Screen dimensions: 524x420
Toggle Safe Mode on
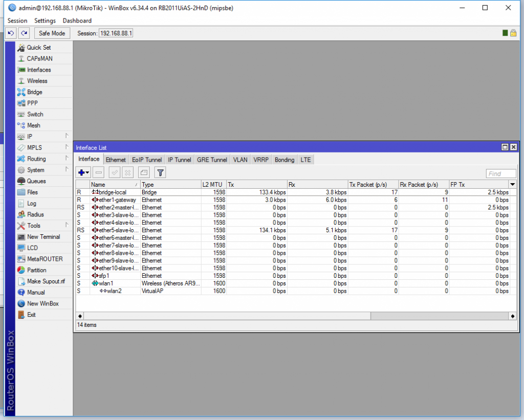[52, 33]
